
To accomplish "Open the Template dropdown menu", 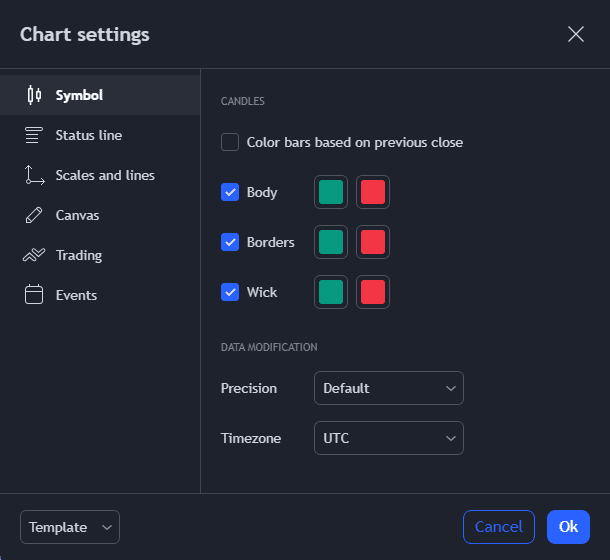I will point(70,527).
